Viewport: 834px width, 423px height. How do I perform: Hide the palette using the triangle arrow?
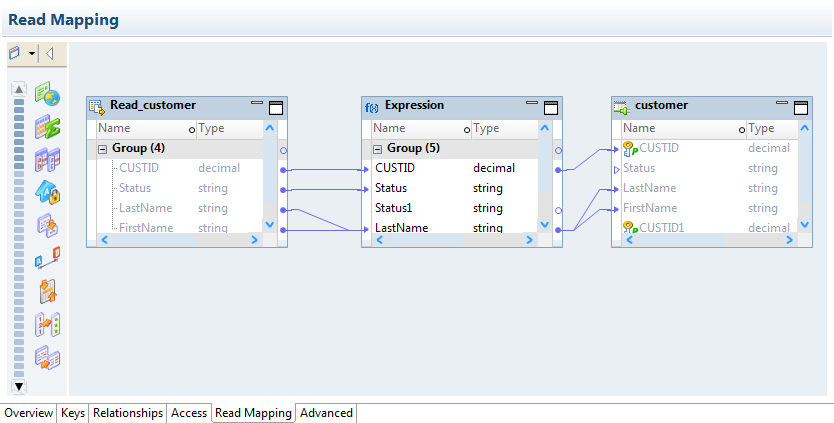click(x=49, y=53)
